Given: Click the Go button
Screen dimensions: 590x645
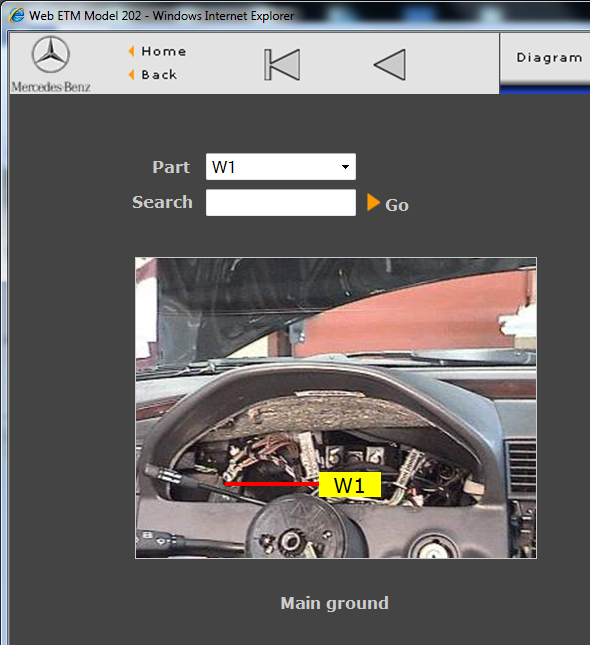Looking at the screenshot, I should pyautogui.click(x=397, y=204).
